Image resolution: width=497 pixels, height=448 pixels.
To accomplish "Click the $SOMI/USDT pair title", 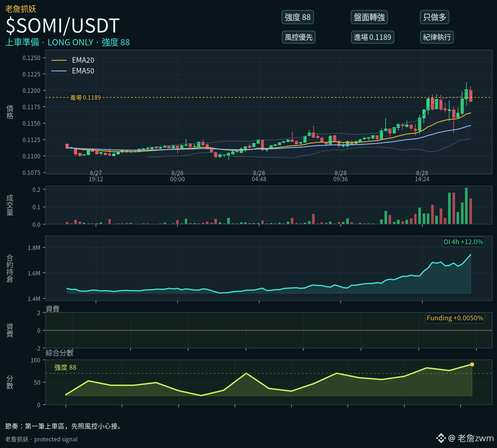I will (x=62, y=26).
